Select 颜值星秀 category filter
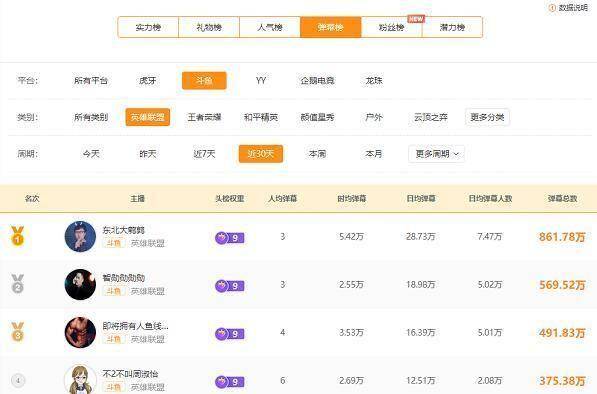This screenshot has width=597, height=394. [x=317, y=117]
